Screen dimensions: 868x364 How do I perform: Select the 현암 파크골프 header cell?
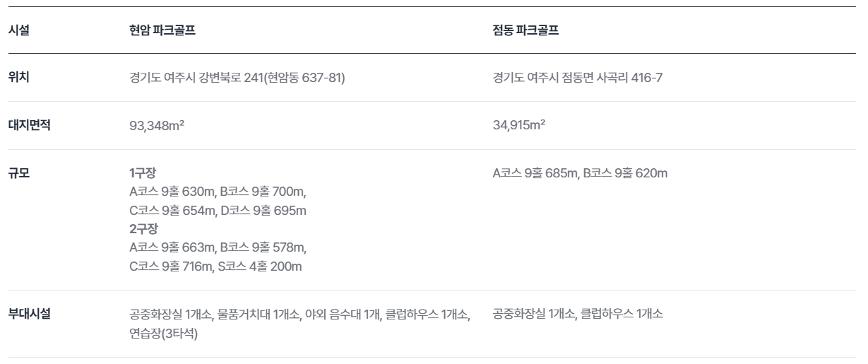tap(162, 30)
